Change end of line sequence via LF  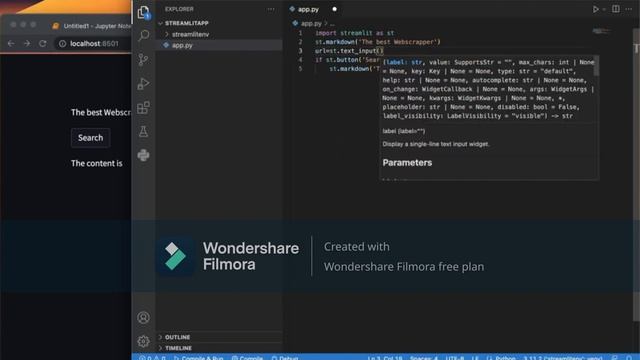tap(475, 358)
